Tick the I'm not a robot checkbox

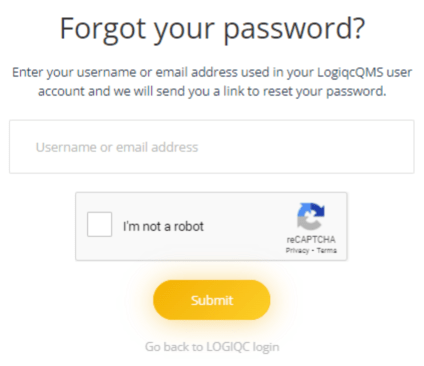tap(99, 224)
